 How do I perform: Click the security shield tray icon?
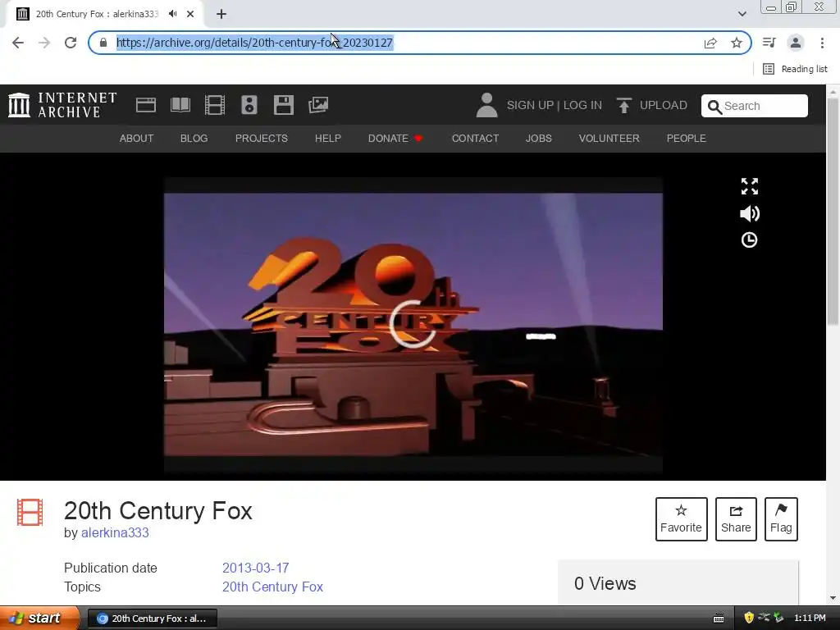click(749, 618)
